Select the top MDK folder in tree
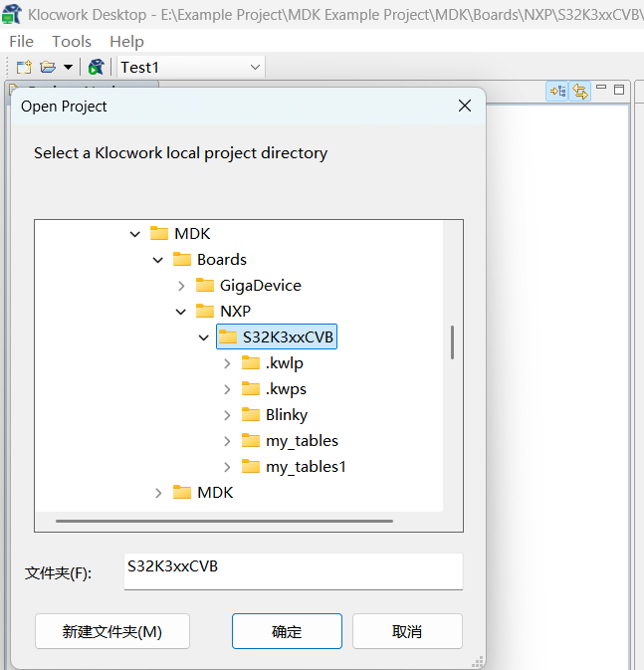 180,234
